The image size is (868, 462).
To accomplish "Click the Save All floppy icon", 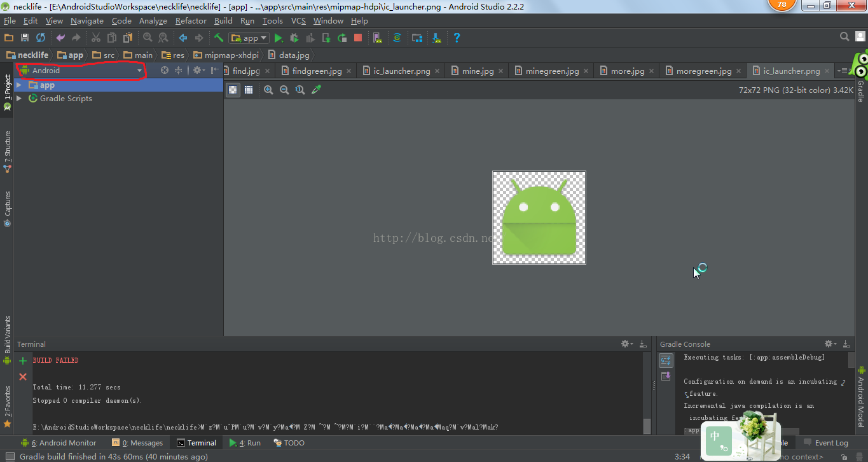I will pyautogui.click(x=25, y=38).
